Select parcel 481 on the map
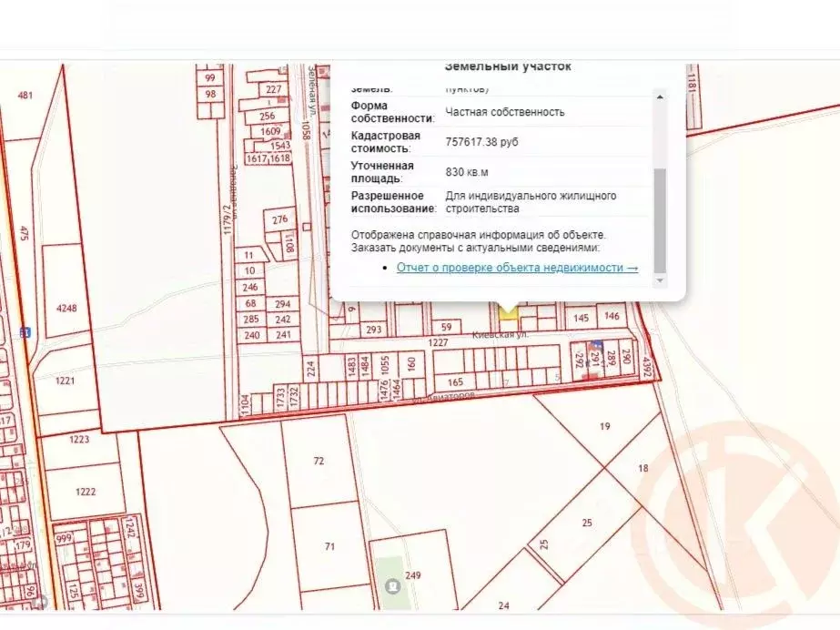The image size is (840, 630). click(x=25, y=96)
